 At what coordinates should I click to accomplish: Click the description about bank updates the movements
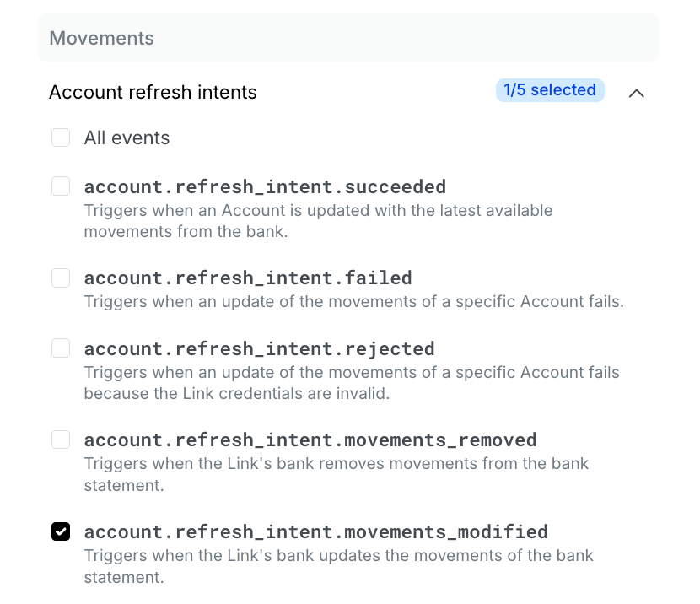coord(339,567)
